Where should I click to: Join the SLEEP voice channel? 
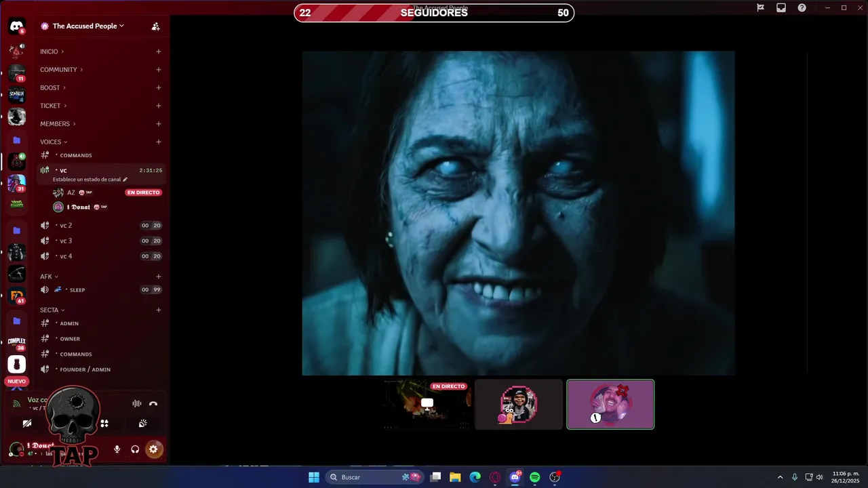[x=101, y=289]
